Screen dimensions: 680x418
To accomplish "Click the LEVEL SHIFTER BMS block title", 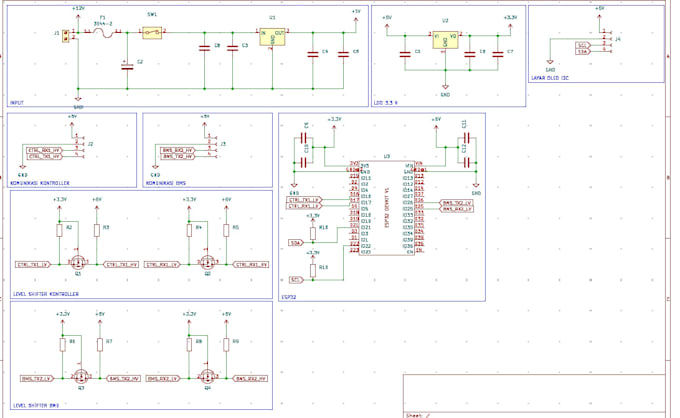I will click(36, 405).
